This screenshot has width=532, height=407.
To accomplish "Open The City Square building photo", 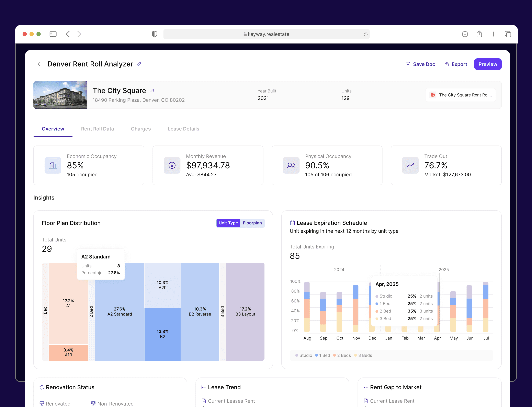I will pos(60,95).
